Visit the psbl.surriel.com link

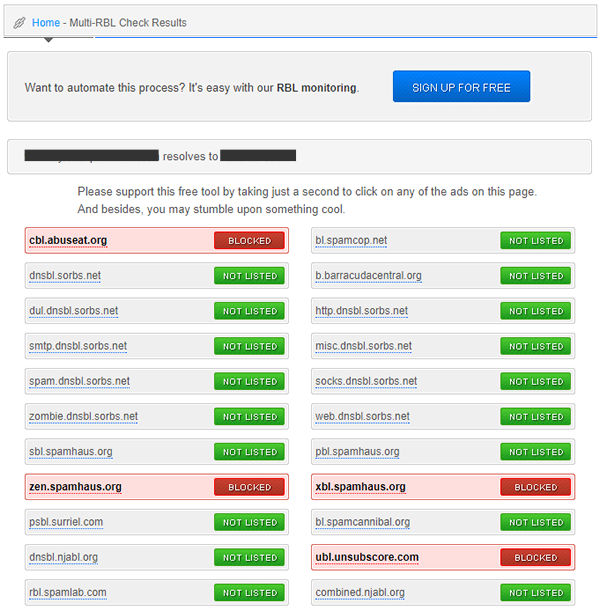click(x=66, y=522)
